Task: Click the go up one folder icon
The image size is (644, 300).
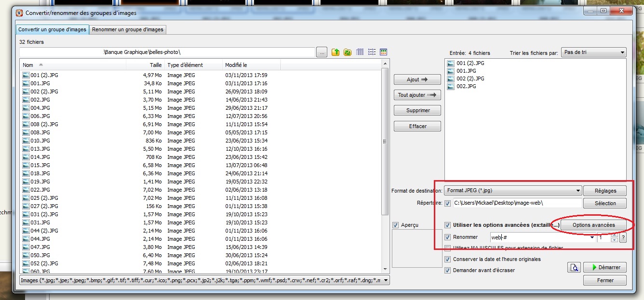Action: click(335, 52)
